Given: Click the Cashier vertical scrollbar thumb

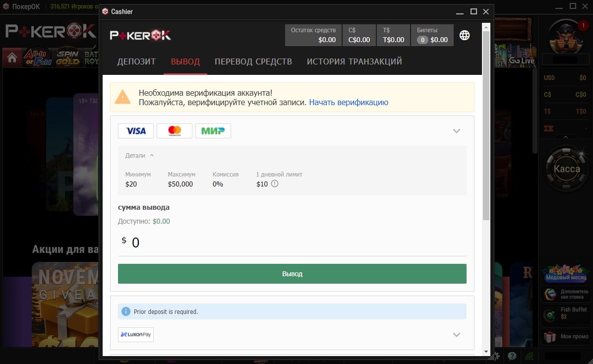Looking at the screenshot, I should tap(486, 125).
